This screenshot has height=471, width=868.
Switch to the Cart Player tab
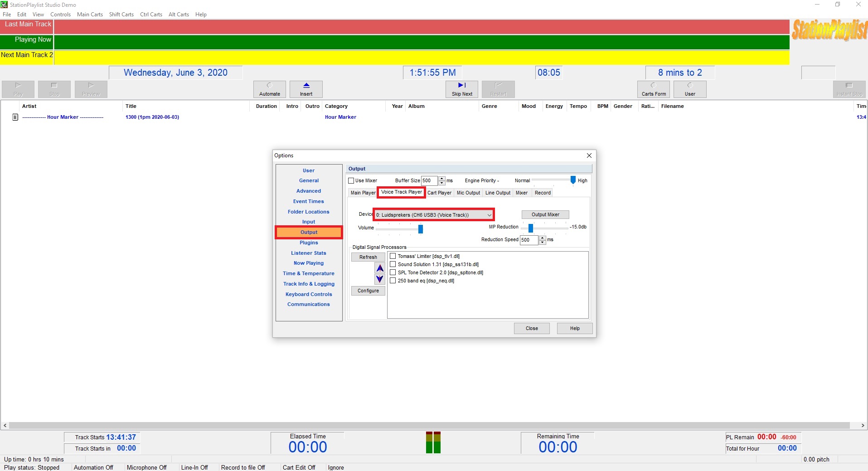tap(439, 193)
